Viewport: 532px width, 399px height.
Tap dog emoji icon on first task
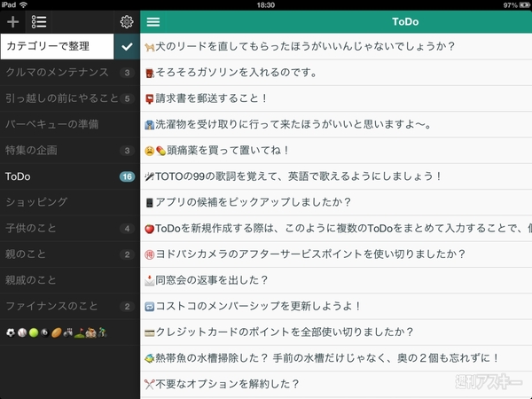[x=149, y=47]
